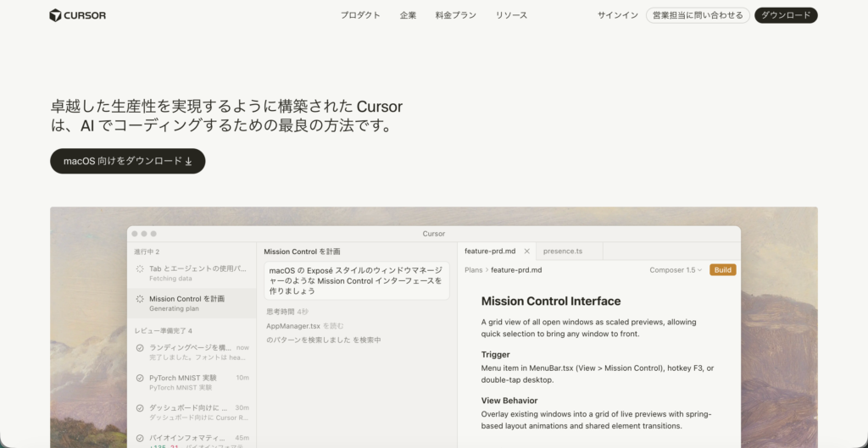868x448 pixels.
Task: Click macOS 向けをダウンロード button
Action: tap(128, 161)
